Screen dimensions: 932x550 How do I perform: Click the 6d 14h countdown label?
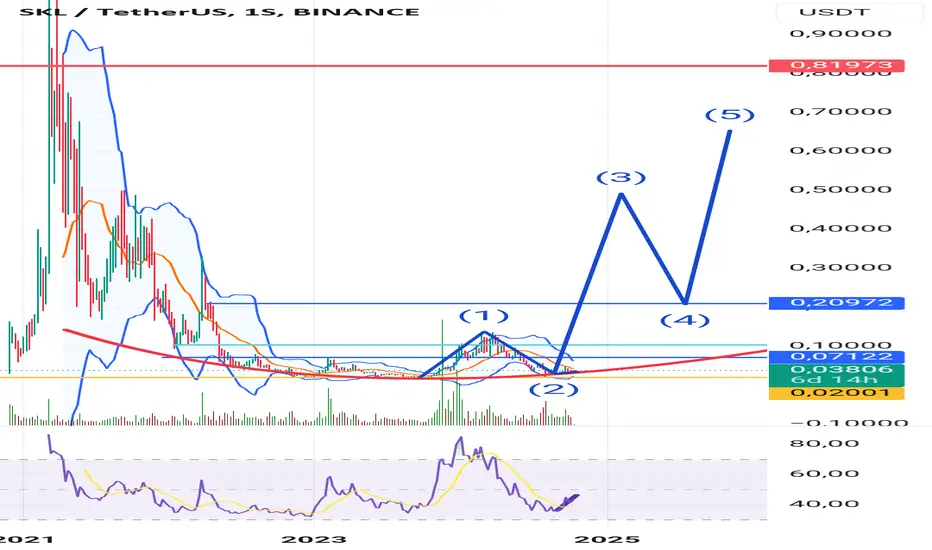point(836,380)
